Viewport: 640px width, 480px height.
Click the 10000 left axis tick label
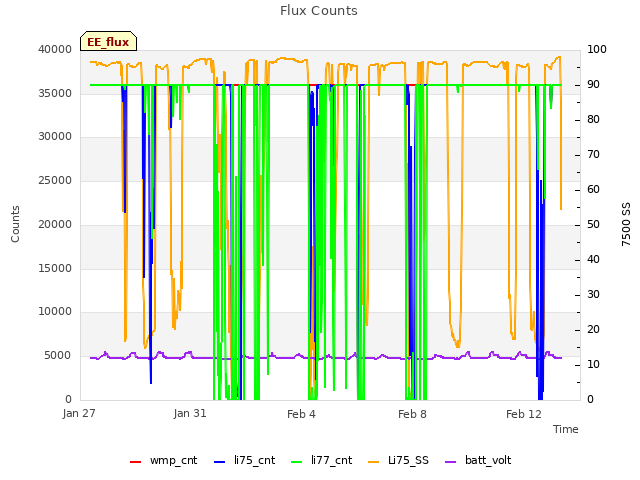pyautogui.click(x=55, y=311)
